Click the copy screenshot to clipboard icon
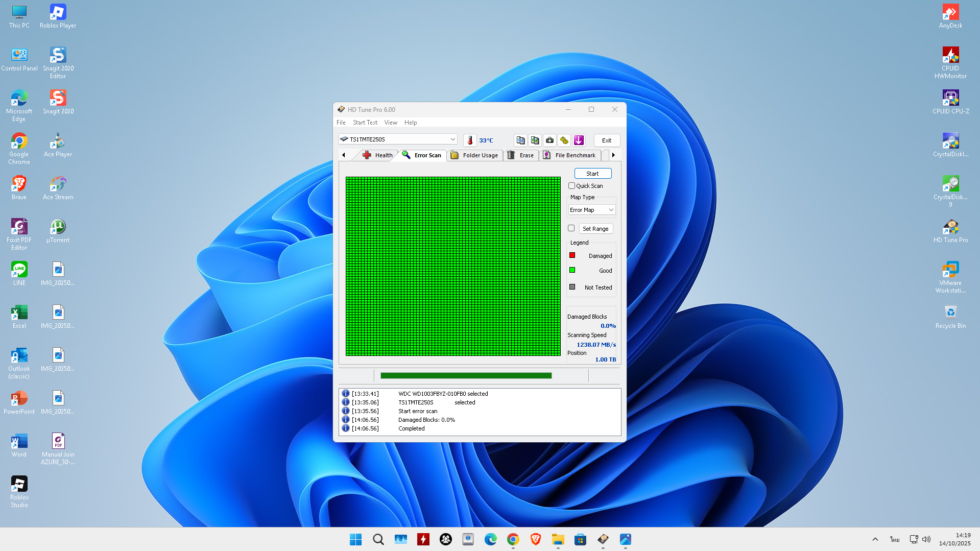 pyautogui.click(x=535, y=140)
